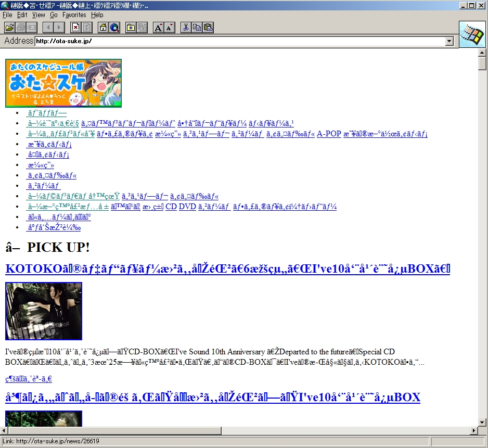Click the "Address" label beside the URL field
Image resolution: width=488 pixels, height=448 pixels.
[x=19, y=41]
